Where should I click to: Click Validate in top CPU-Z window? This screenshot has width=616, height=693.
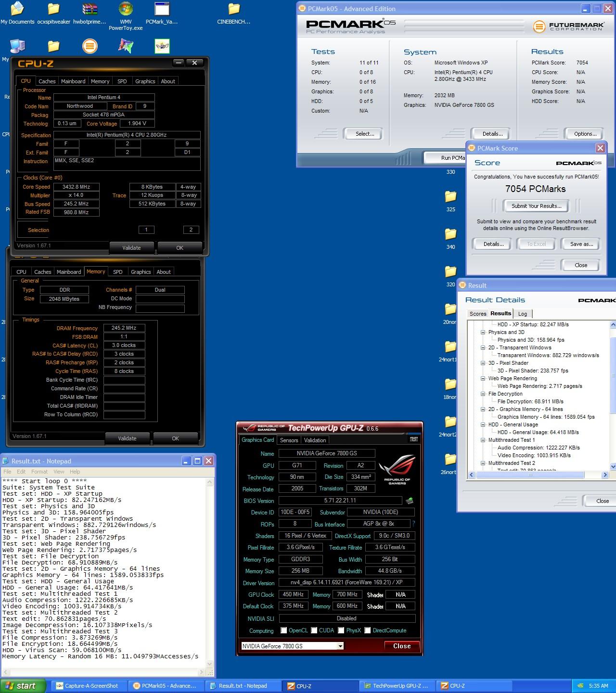tap(131, 248)
